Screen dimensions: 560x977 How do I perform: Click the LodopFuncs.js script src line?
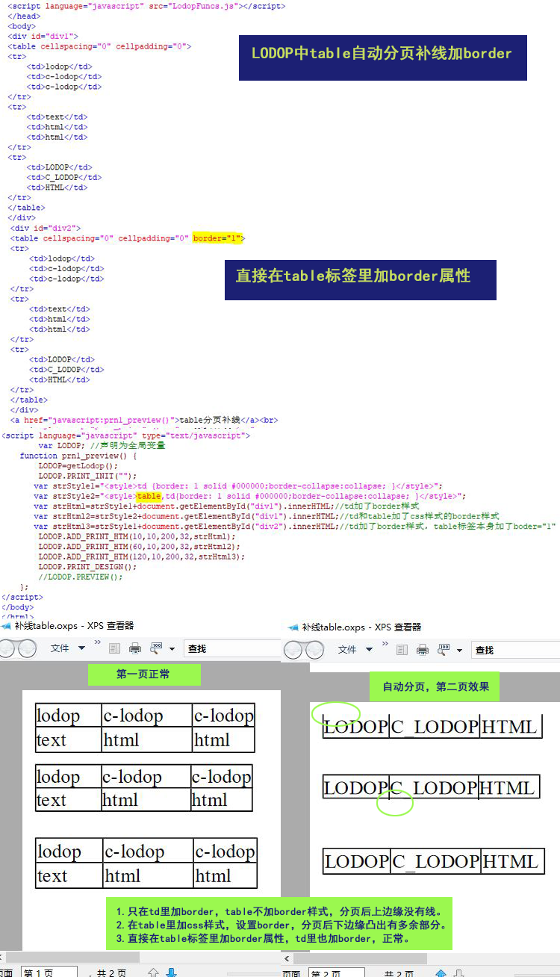pos(146,6)
